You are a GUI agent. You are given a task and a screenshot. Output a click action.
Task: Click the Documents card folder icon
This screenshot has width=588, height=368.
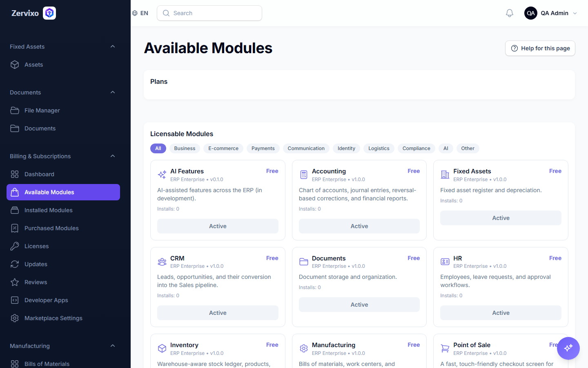click(x=304, y=262)
